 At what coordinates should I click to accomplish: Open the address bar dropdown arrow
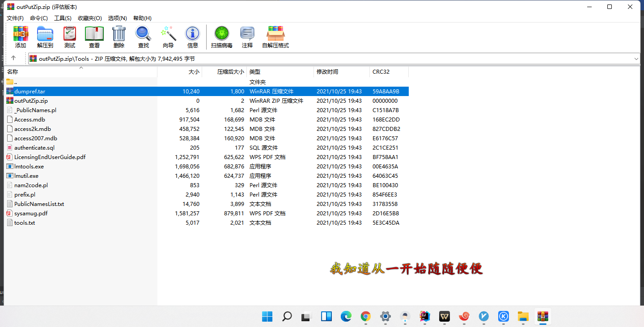(636, 59)
